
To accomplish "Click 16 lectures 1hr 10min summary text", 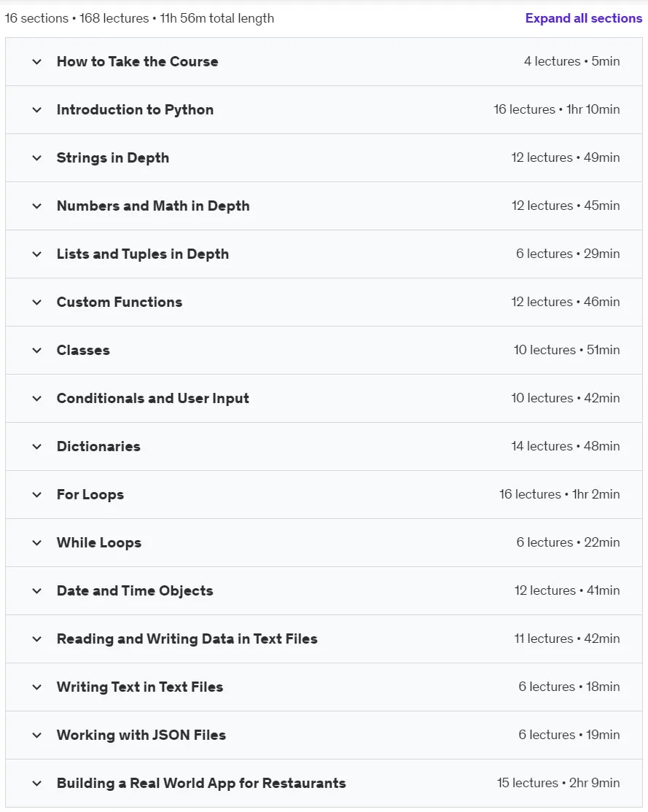I will (556, 110).
